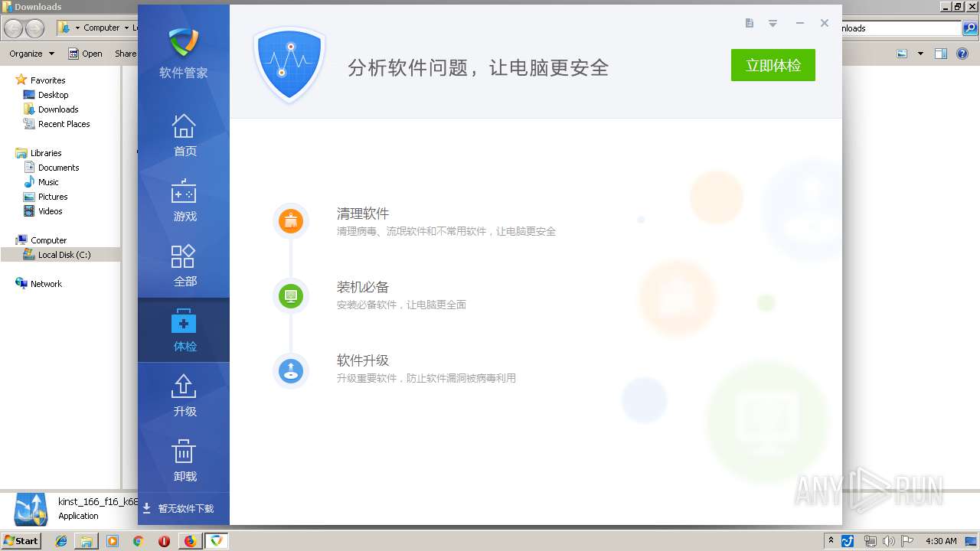Open Windows Start menu
The width and height of the screenshot is (980, 551).
[21, 541]
